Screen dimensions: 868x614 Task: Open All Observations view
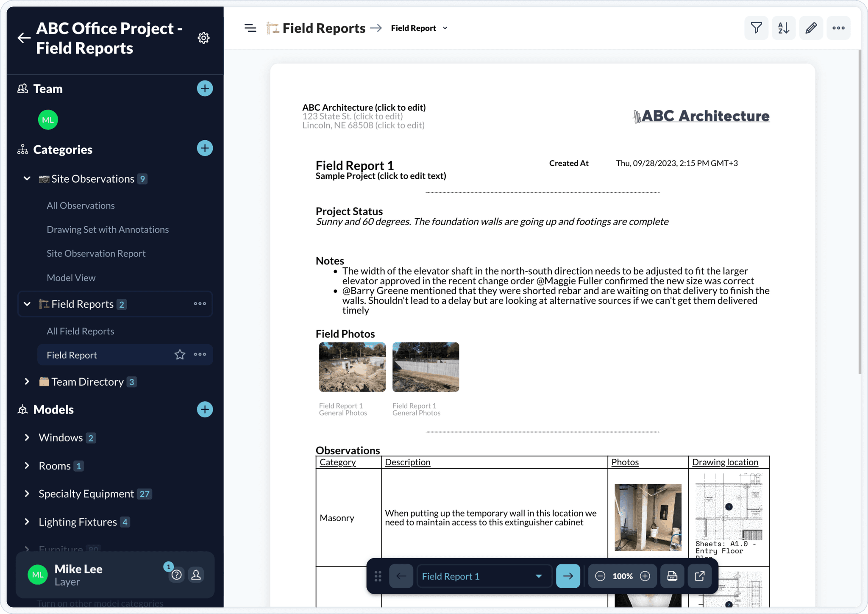(x=81, y=206)
